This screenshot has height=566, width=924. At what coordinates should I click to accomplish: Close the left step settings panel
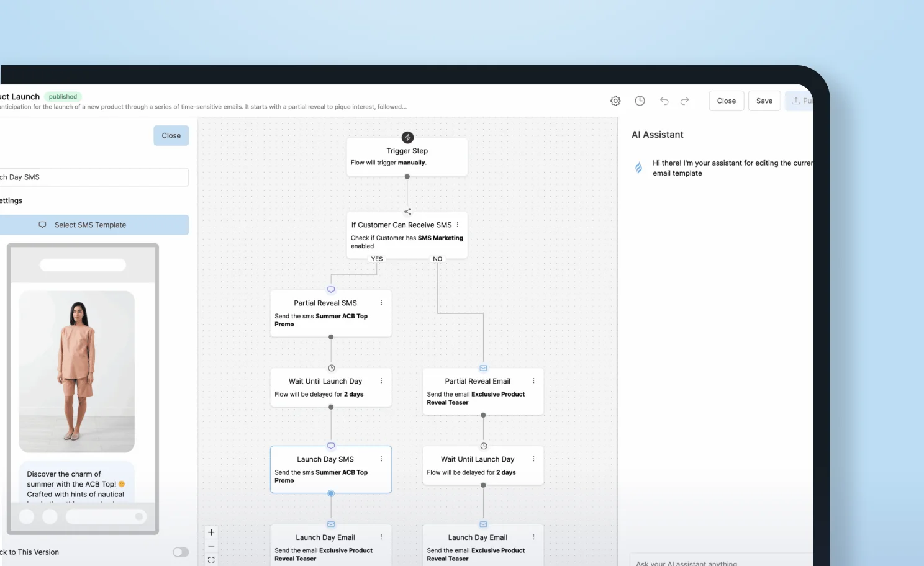click(x=171, y=135)
